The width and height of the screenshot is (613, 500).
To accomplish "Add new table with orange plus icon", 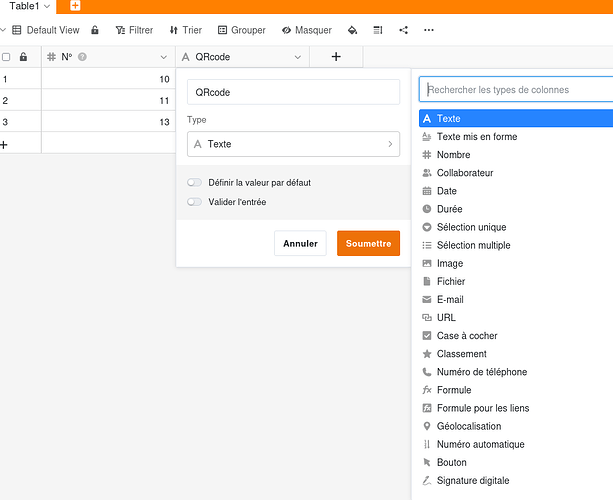I will coord(76,6).
